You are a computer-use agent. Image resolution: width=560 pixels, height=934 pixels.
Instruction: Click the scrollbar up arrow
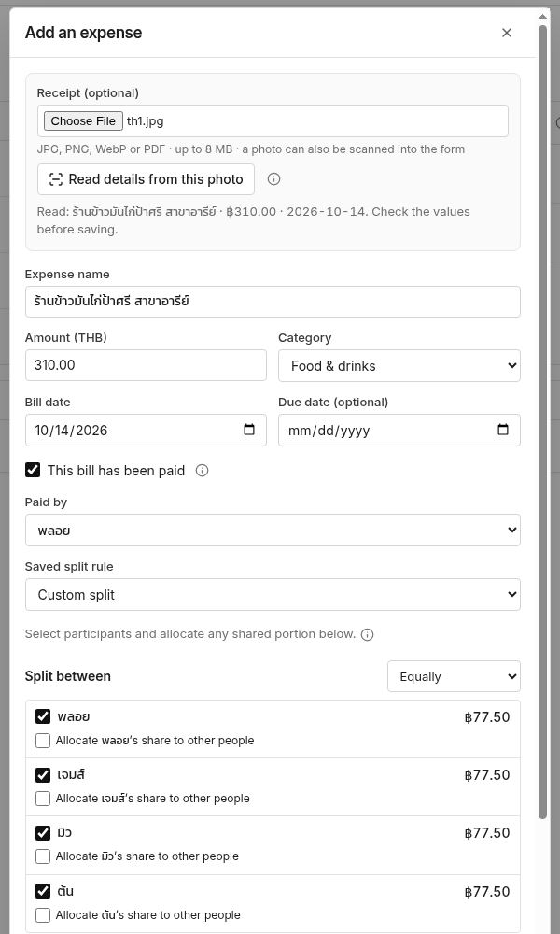click(x=542, y=16)
